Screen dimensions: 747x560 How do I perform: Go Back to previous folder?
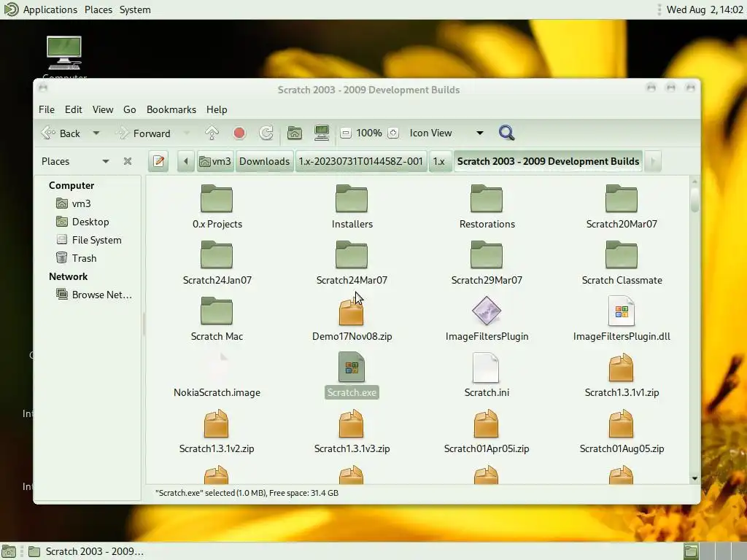tap(61, 133)
